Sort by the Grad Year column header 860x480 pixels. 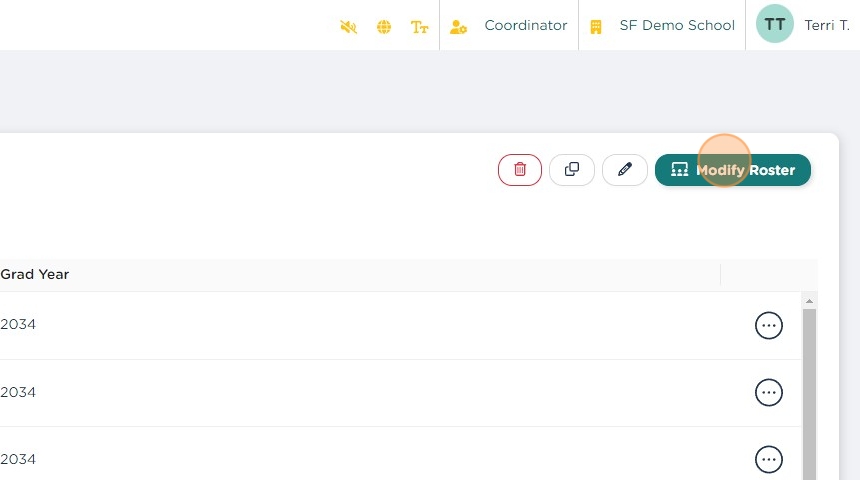[x=35, y=274]
